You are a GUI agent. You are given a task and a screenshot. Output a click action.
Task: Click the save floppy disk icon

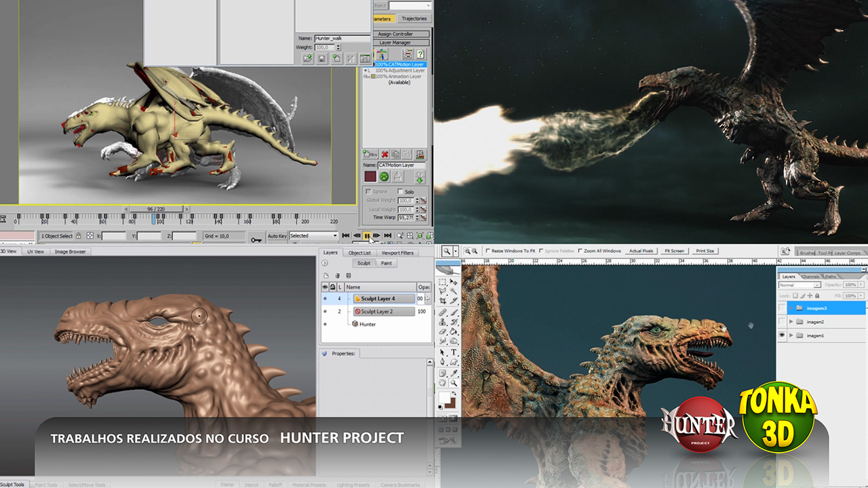pos(322,59)
